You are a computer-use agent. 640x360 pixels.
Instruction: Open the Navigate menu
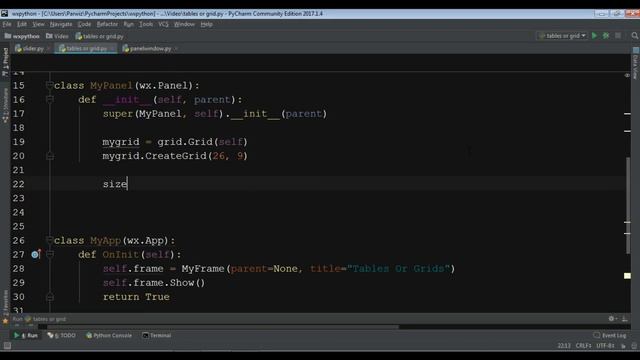click(61, 24)
